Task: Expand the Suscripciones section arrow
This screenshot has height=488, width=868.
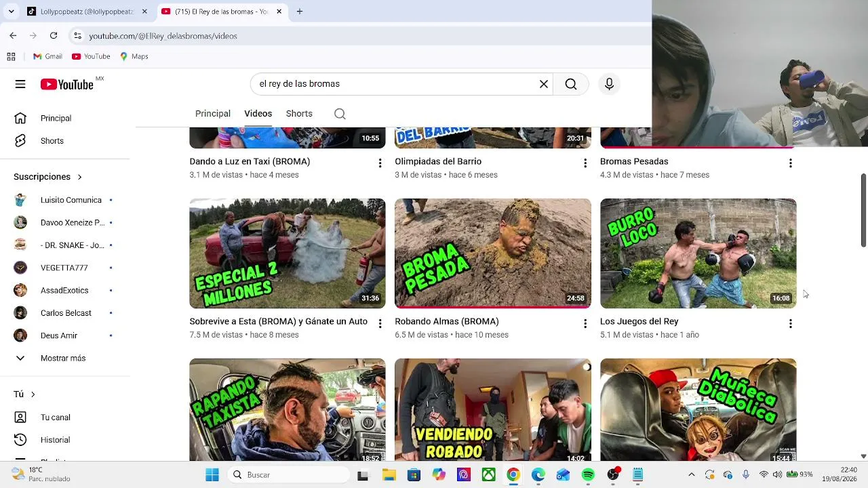Action: [79, 177]
